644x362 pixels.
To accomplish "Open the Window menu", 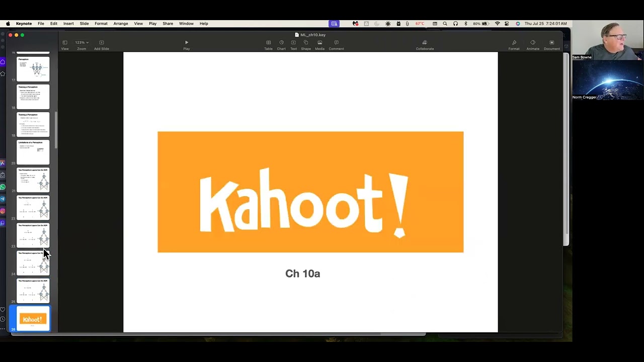I will 186,24.
